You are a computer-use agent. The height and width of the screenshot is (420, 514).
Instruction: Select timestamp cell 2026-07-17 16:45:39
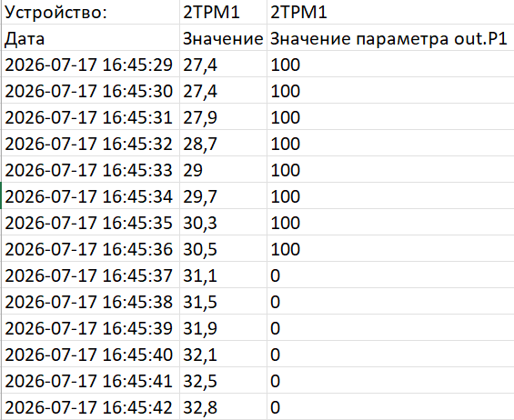(91, 328)
